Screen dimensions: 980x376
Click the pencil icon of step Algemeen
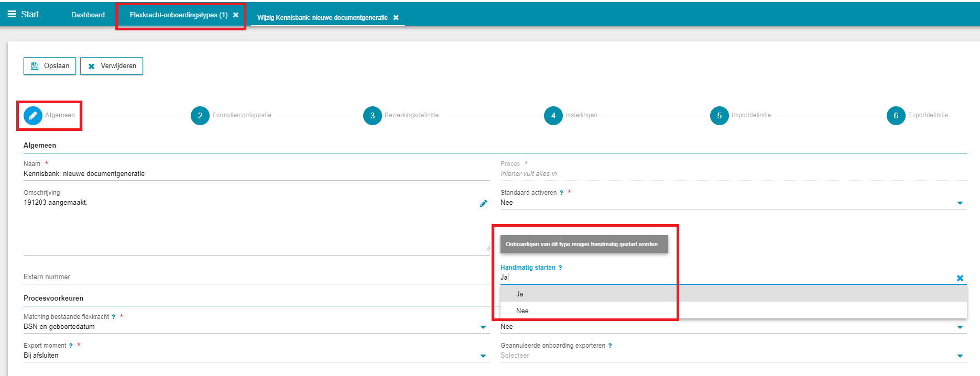(33, 115)
